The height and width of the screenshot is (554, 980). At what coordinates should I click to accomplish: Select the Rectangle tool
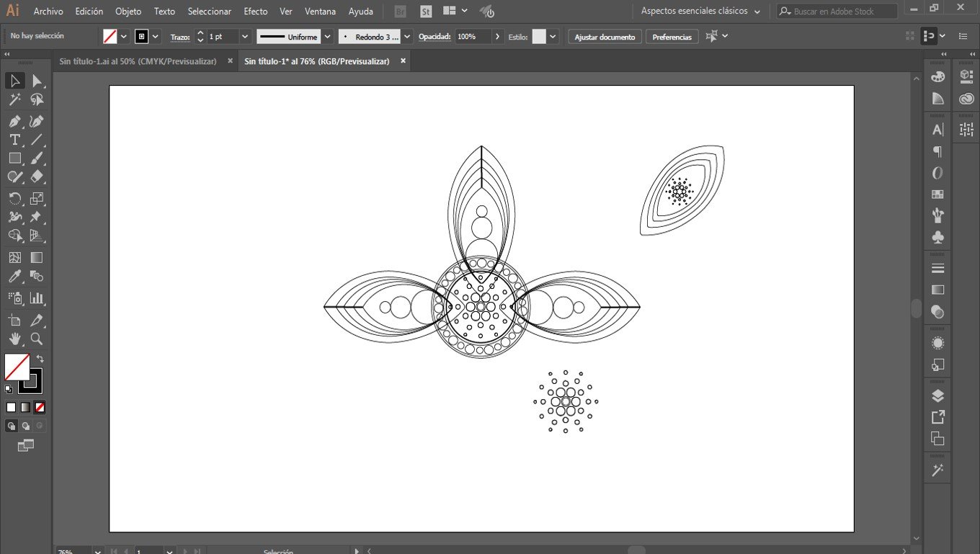[14, 158]
